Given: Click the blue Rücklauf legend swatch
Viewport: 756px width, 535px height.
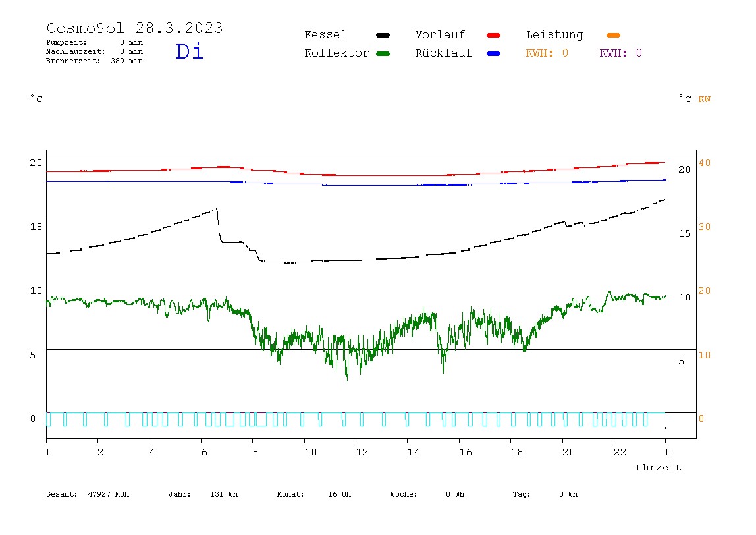Looking at the screenshot, I should (x=493, y=53).
